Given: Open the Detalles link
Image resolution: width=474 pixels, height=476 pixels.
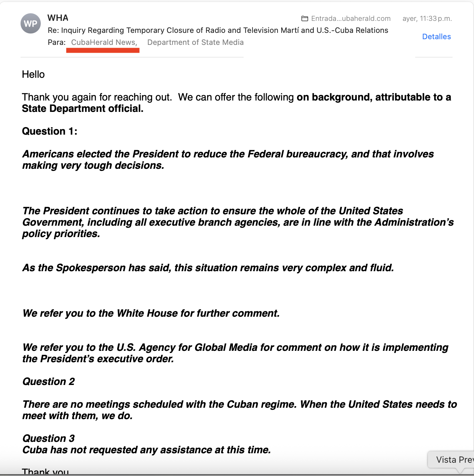Looking at the screenshot, I should (x=436, y=37).
